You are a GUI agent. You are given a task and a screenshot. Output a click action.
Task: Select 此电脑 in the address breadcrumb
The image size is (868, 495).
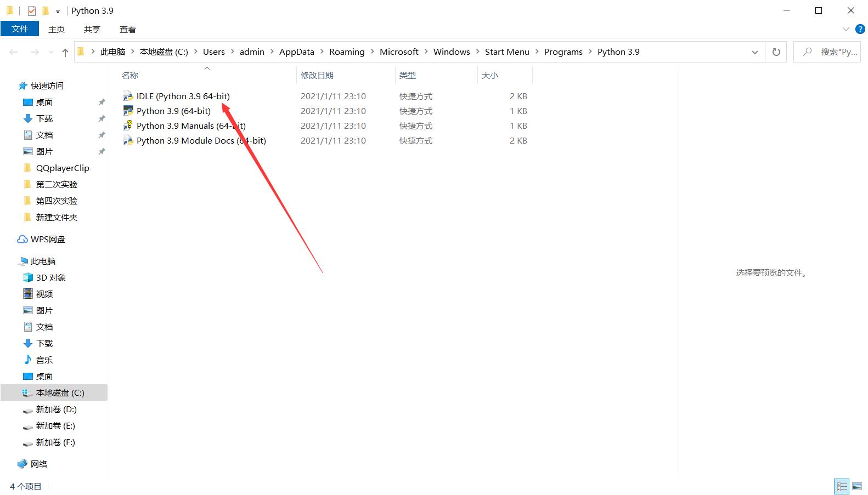pyautogui.click(x=113, y=52)
